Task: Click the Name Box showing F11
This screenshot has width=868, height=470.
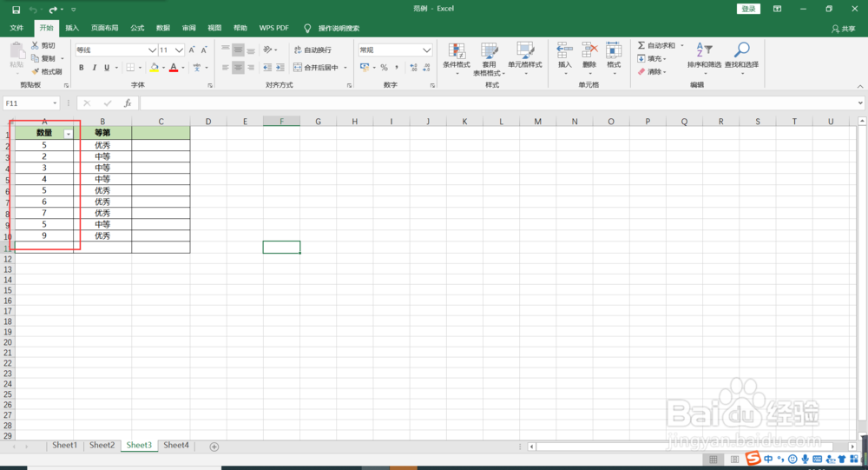Action: click(x=31, y=103)
